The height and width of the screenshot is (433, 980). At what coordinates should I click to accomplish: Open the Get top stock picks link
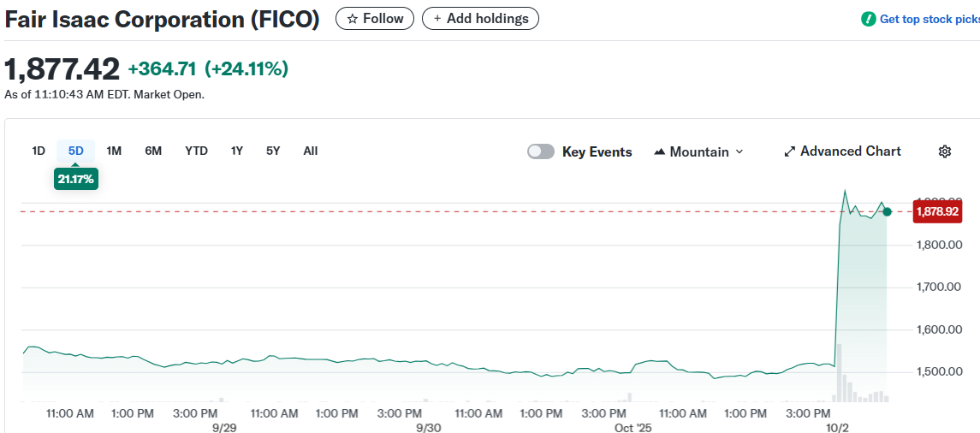(929, 19)
